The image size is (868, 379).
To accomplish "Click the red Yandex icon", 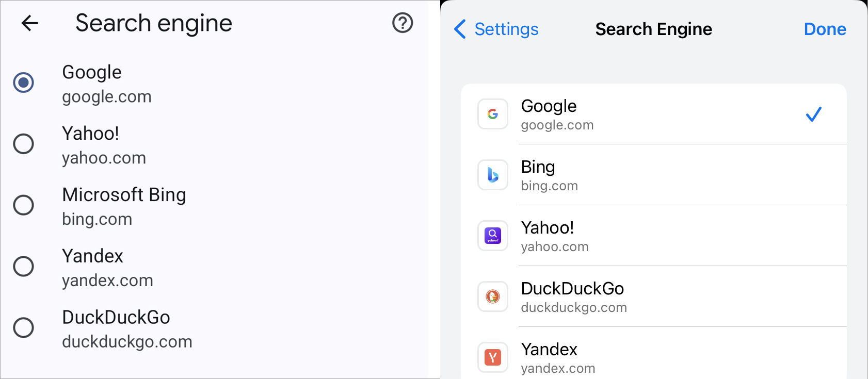I will [x=493, y=358].
